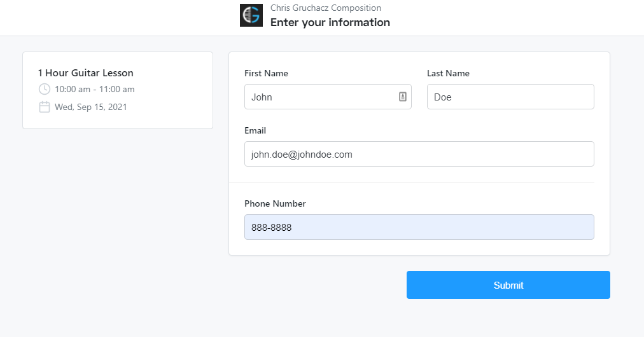644x337 pixels.
Task: Click the Chris Gruchacz Composition logo icon
Action: (251, 15)
